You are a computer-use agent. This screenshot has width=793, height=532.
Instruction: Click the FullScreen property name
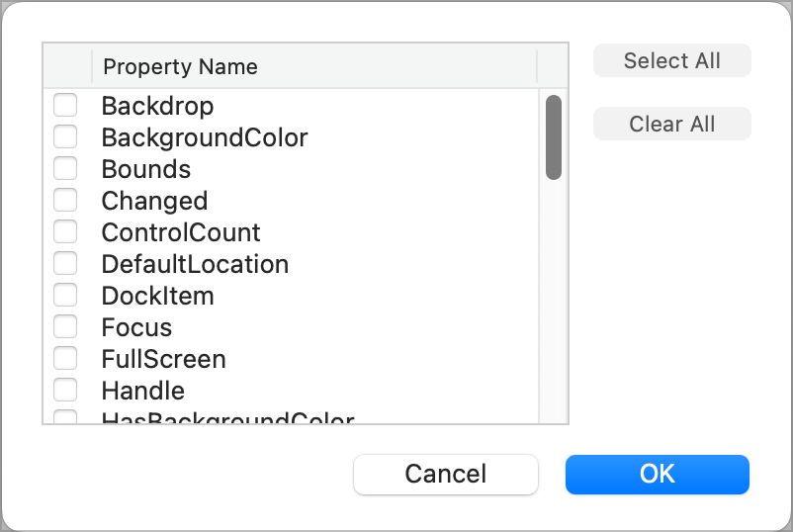(x=163, y=359)
